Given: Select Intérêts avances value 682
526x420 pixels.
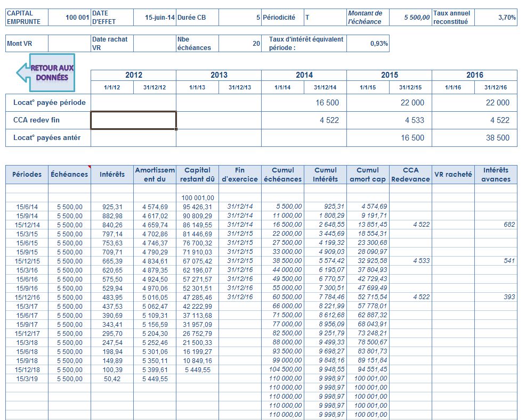Looking at the screenshot, I should click(496, 225).
